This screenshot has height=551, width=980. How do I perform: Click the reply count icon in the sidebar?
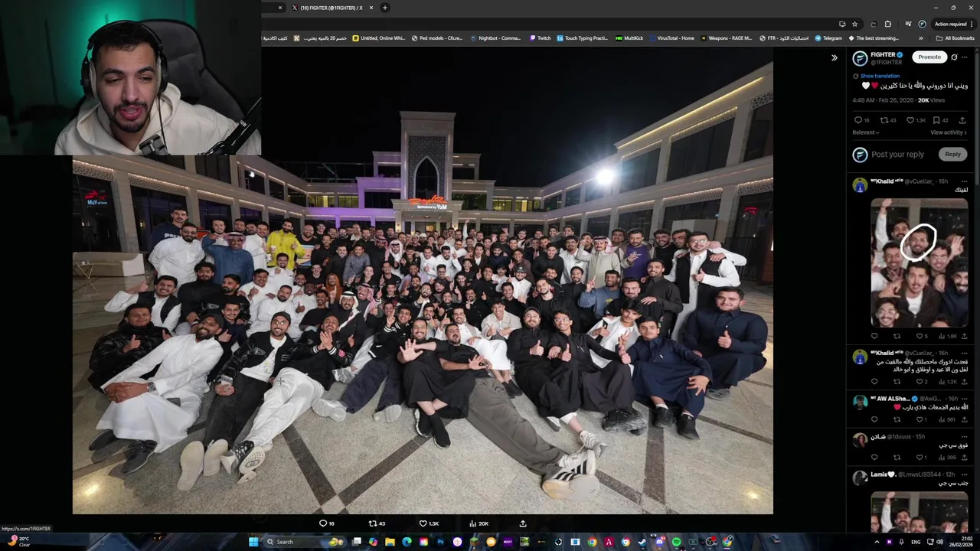click(x=858, y=120)
